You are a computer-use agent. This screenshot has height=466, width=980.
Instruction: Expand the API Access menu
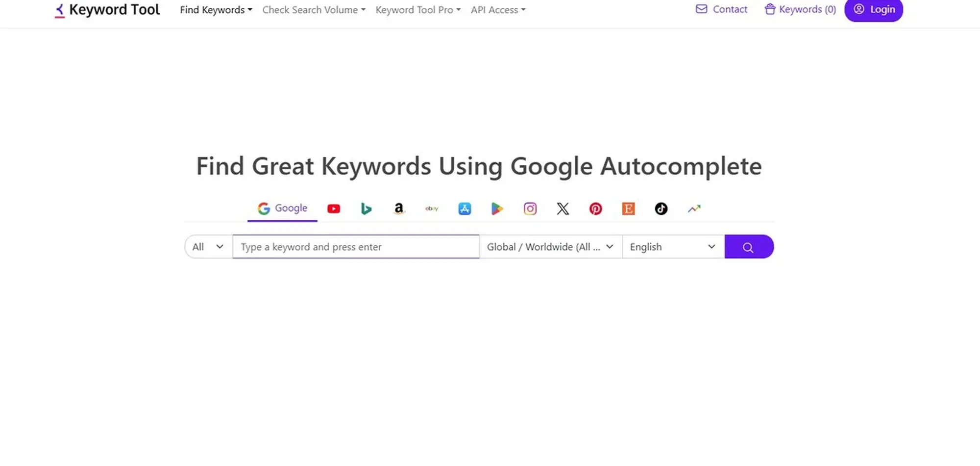[498, 10]
